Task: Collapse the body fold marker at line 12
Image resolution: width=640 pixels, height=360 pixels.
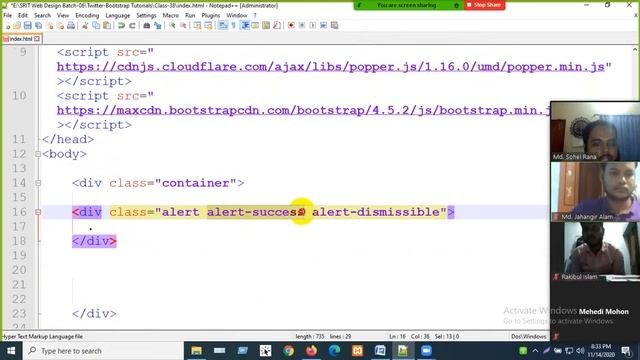Action: [x=38, y=154]
